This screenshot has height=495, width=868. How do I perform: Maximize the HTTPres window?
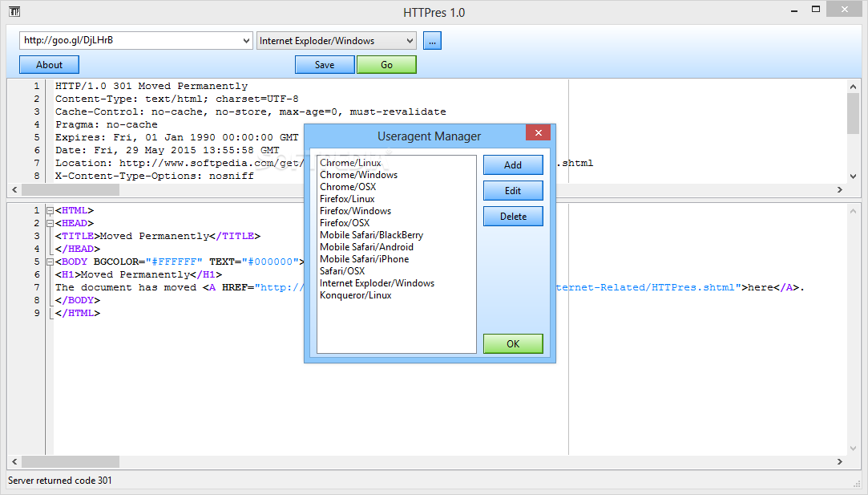(x=815, y=10)
